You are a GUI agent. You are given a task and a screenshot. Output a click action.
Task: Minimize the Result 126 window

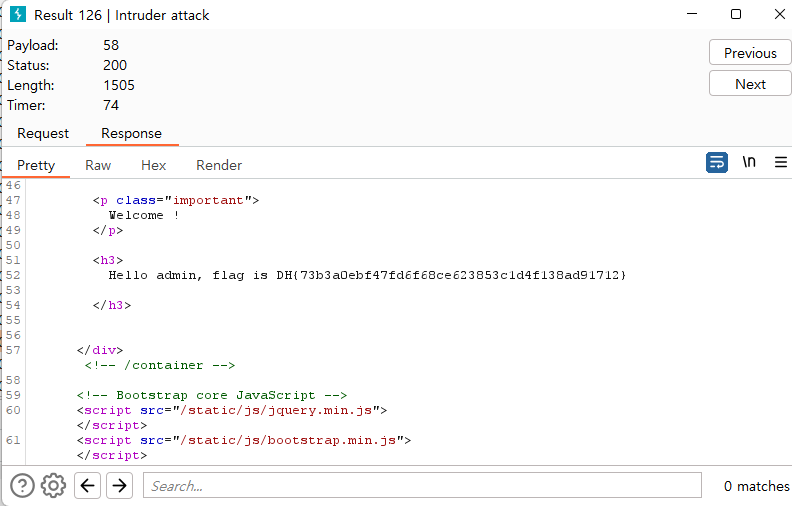pos(692,14)
